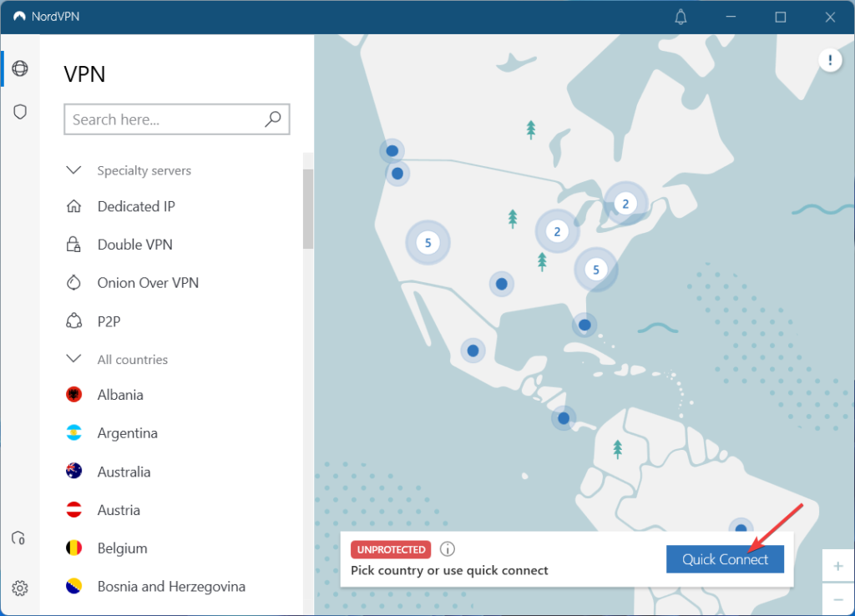
Task: Zoom out the map with minus button
Action: [x=838, y=599]
